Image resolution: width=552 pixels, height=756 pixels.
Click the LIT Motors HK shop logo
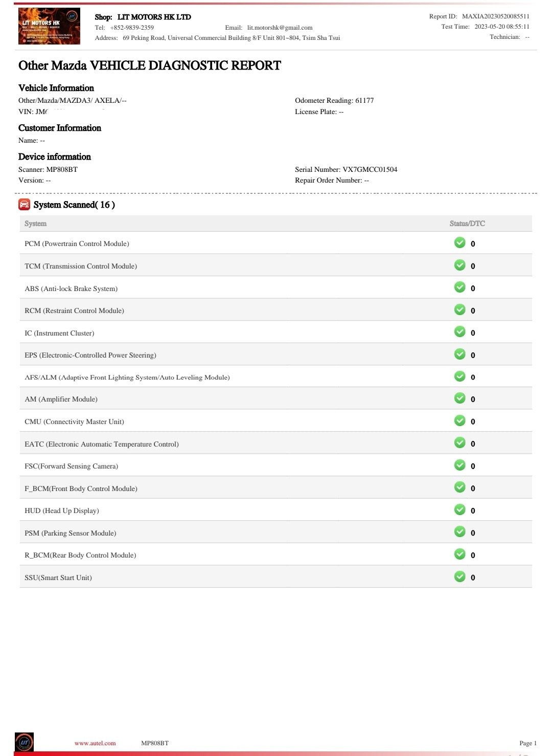point(49,26)
